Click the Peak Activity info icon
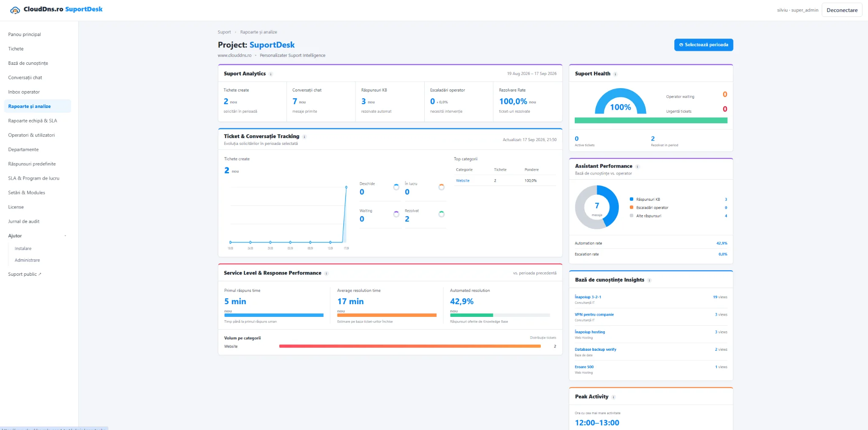The width and height of the screenshot is (868, 430). coord(614,397)
